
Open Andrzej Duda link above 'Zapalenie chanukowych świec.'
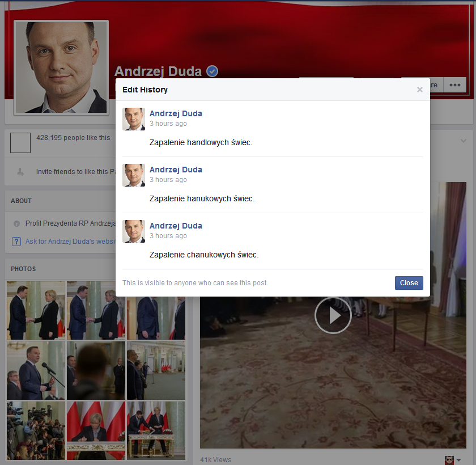point(176,226)
